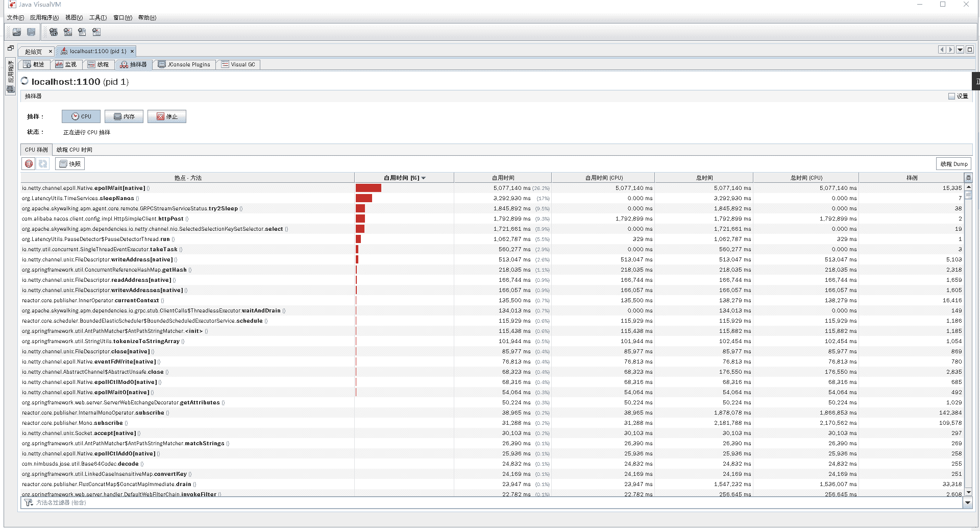The height and width of the screenshot is (531, 980).
Task: Switch to 线程 CPU 时间 sub-tab
Action: (75, 150)
